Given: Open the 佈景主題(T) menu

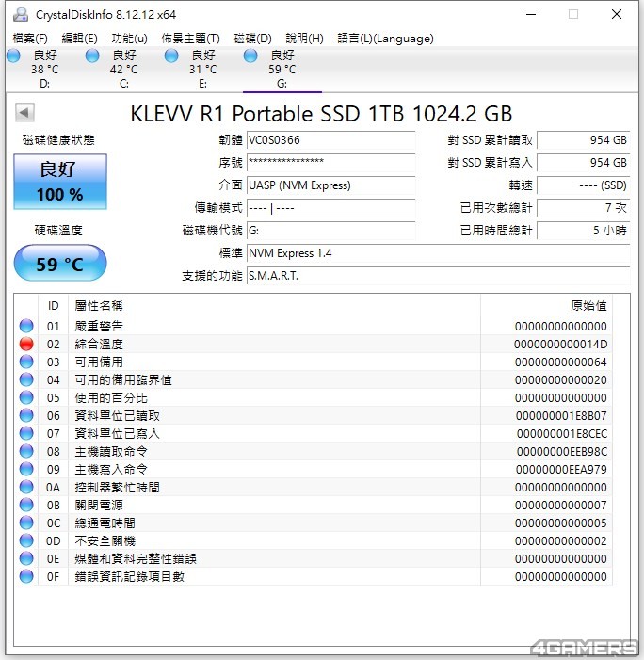Looking at the screenshot, I should 191,39.
